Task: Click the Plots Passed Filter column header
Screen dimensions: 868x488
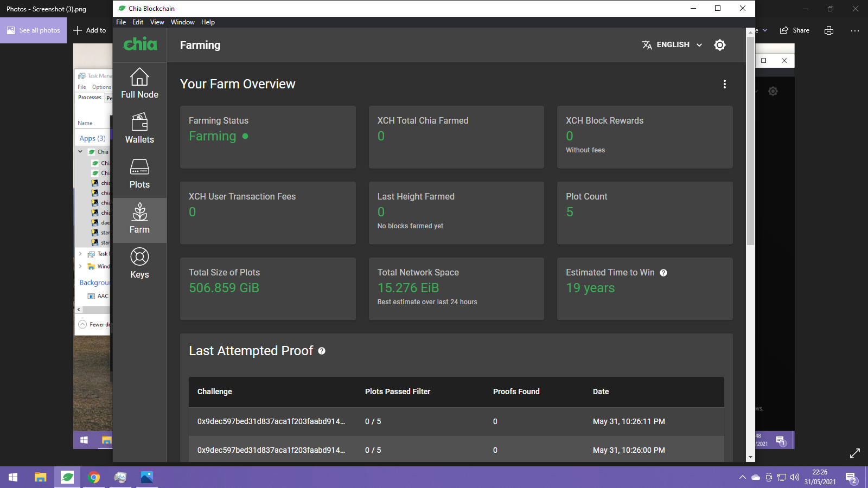Action: [398, 391]
